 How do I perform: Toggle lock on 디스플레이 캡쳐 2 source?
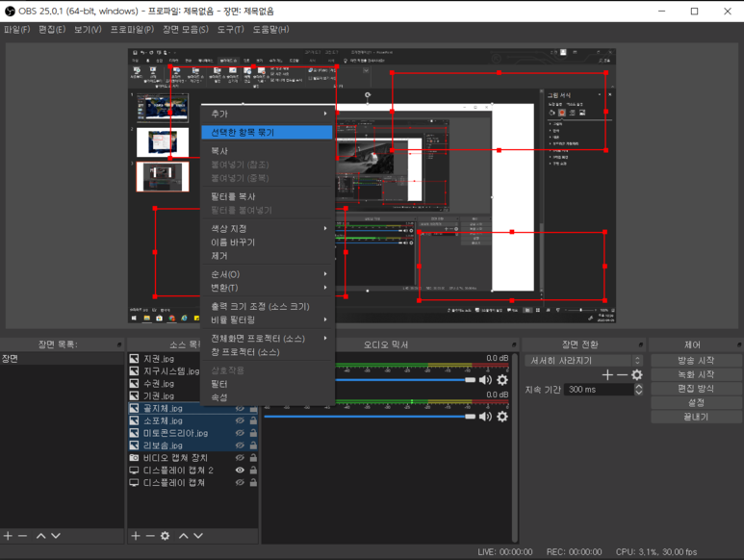[x=253, y=470]
